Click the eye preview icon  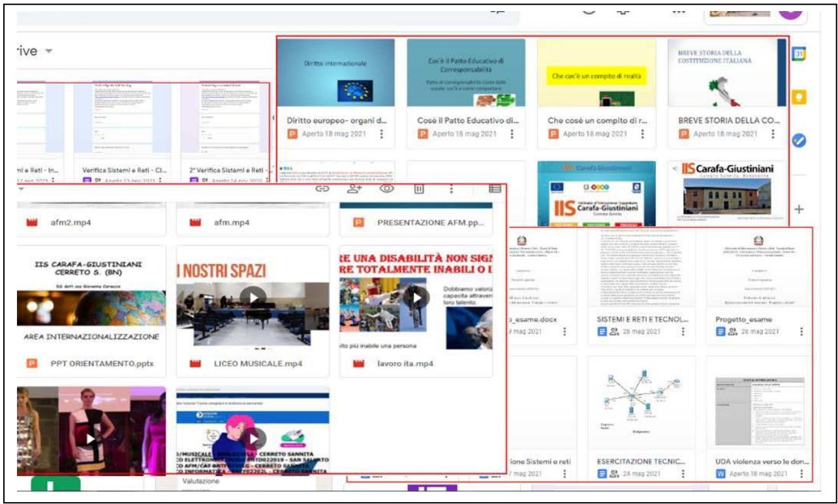coord(387,188)
